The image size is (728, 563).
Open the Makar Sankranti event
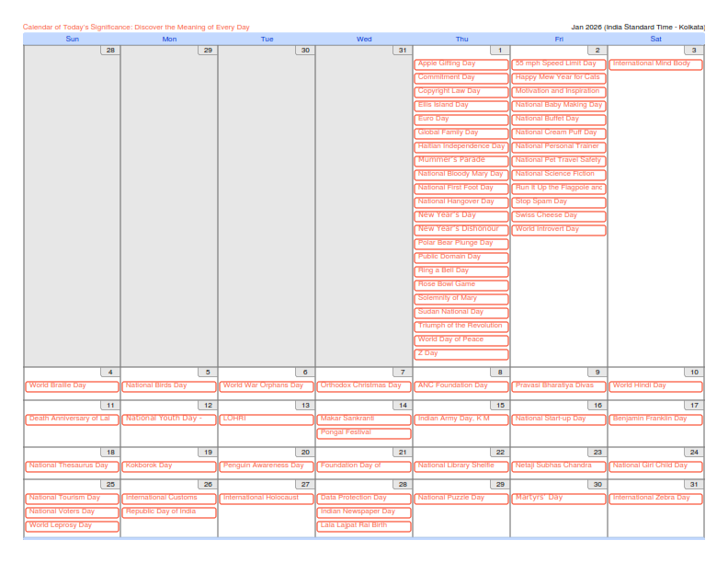pyautogui.click(x=364, y=419)
